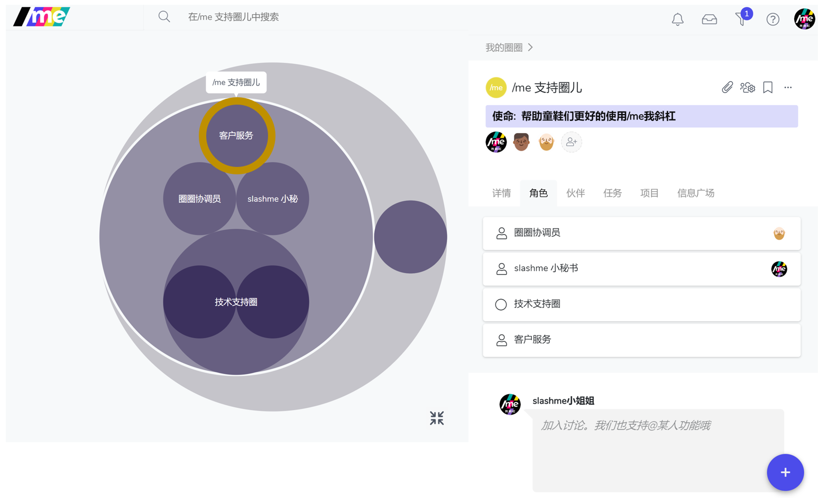The height and width of the screenshot is (504, 828).
Task: Go to 我的圈圈 breadcrumb
Action: (504, 48)
